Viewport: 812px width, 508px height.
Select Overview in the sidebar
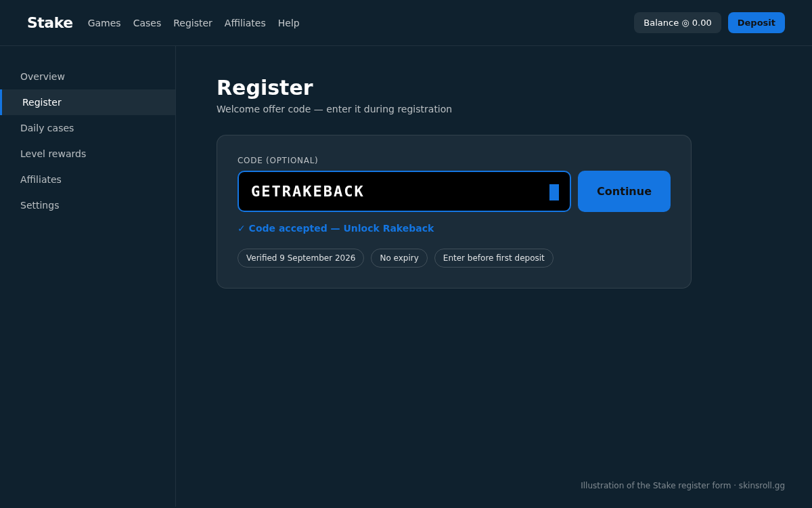(88, 77)
